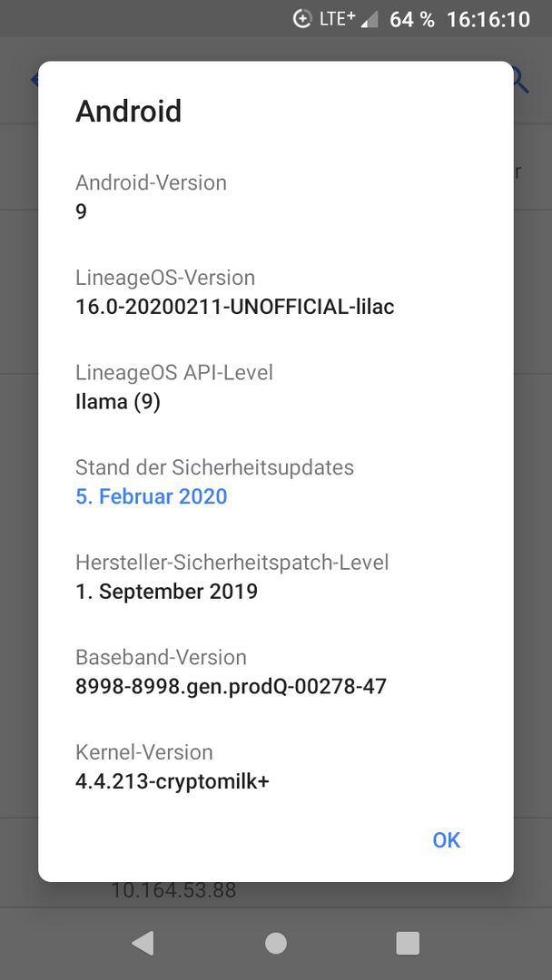Tap the Kernel-Version 4.4.213-cryptomilk+ entry
The image size is (552, 980).
(276, 768)
